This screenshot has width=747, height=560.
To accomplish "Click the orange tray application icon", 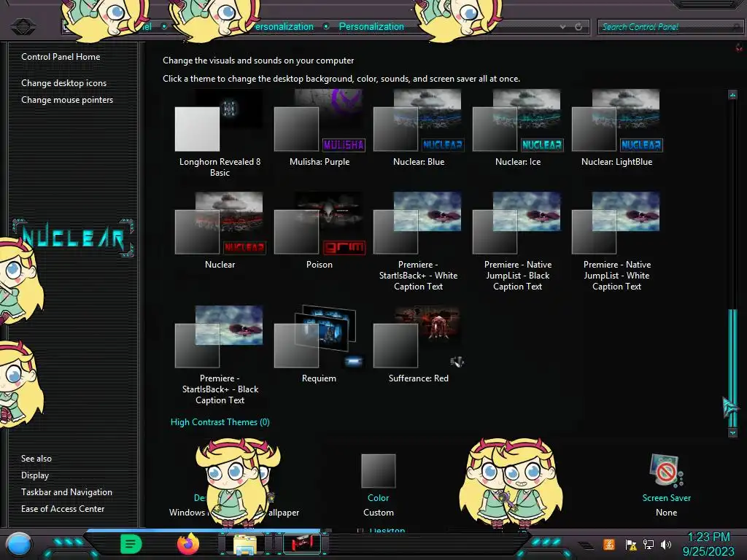I will pos(609,544).
